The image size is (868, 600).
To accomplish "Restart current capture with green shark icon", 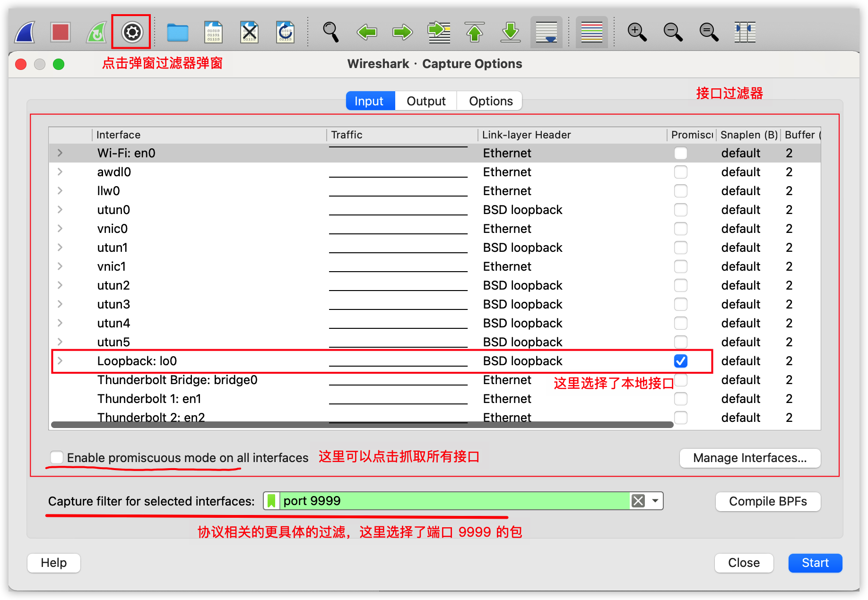I will point(96,32).
